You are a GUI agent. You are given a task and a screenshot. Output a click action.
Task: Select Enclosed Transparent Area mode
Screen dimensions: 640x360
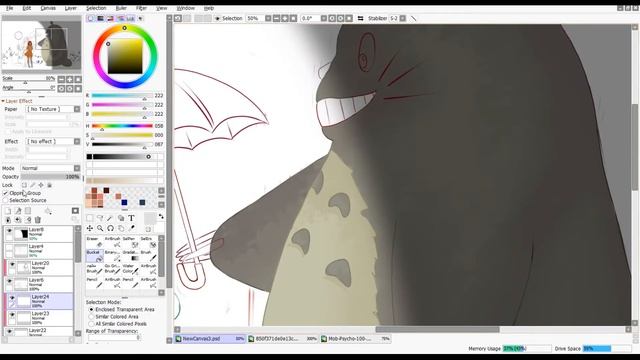[91, 310]
